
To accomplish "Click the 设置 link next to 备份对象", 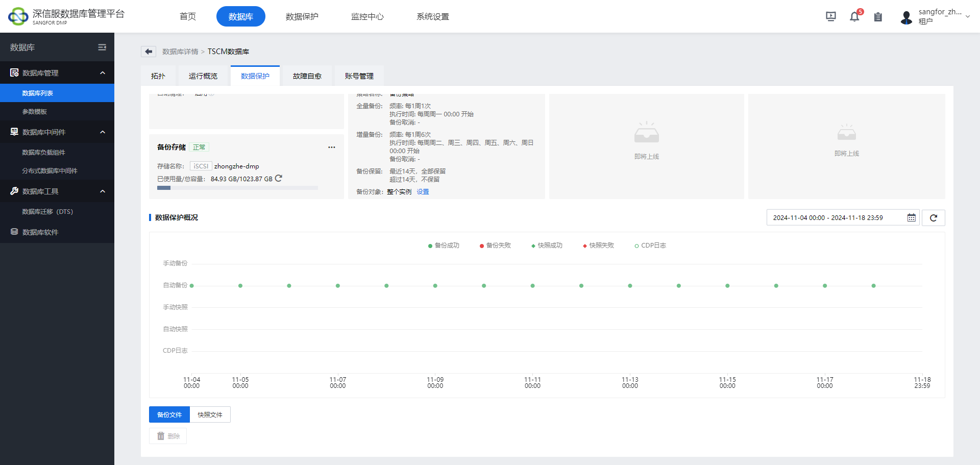I will click(423, 191).
